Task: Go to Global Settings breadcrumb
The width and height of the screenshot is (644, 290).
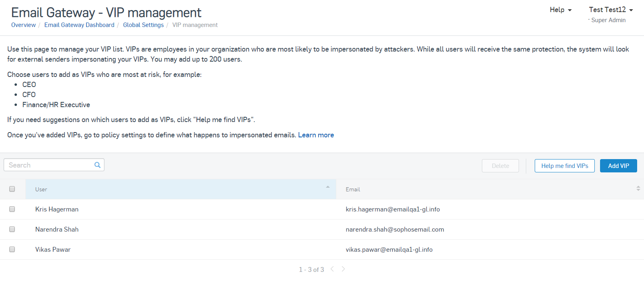Action: pos(143,25)
